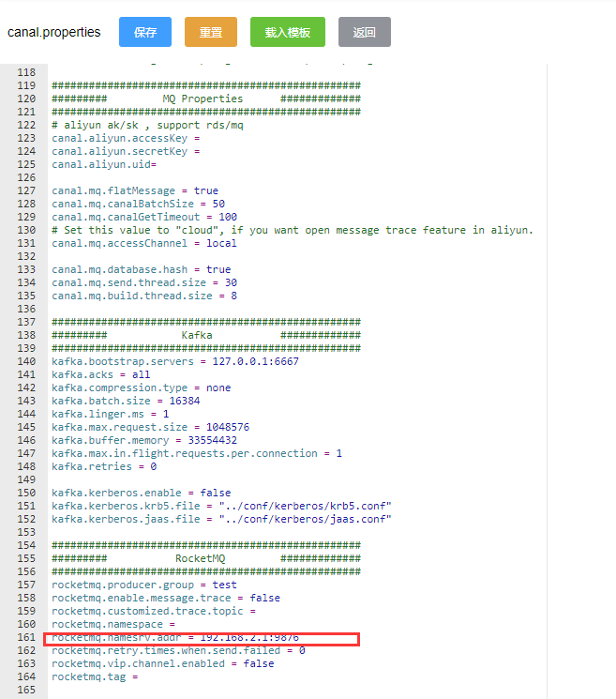Click the orange 重置 reset button
616x699 pixels.
click(211, 32)
